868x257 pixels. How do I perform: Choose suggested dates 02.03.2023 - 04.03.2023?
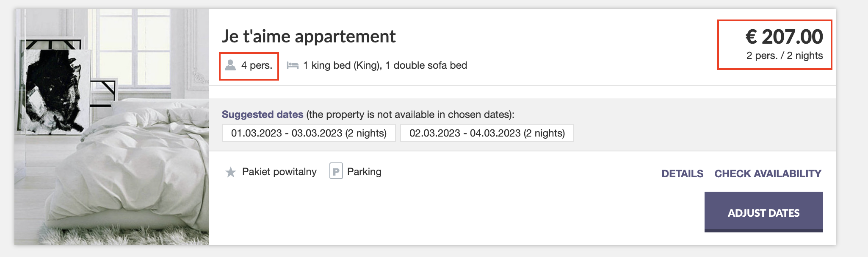tap(487, 133)
